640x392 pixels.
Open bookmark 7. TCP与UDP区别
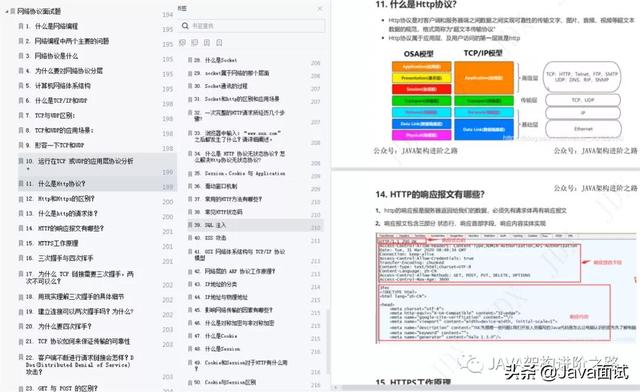tap(50, 116)
